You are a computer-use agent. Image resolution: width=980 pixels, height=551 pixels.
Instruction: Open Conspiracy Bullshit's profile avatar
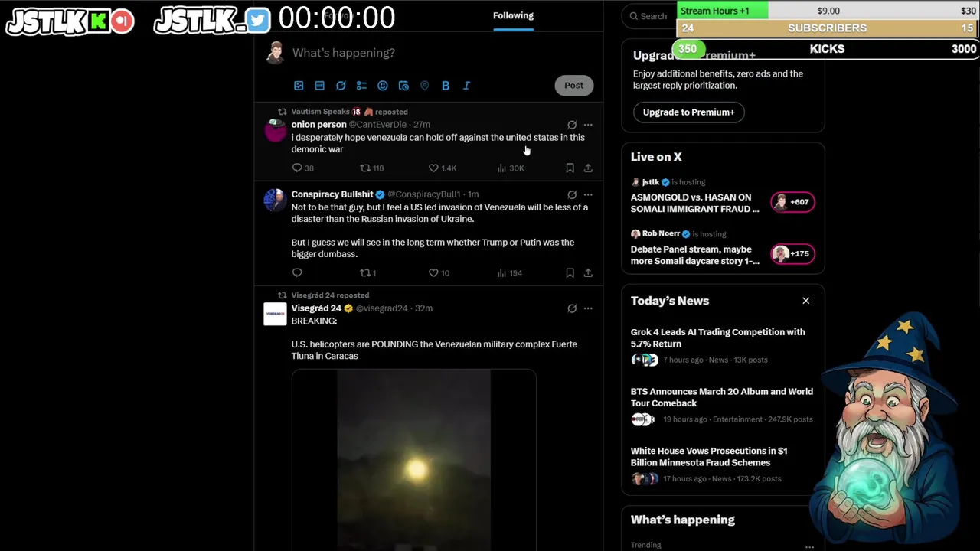275,201
